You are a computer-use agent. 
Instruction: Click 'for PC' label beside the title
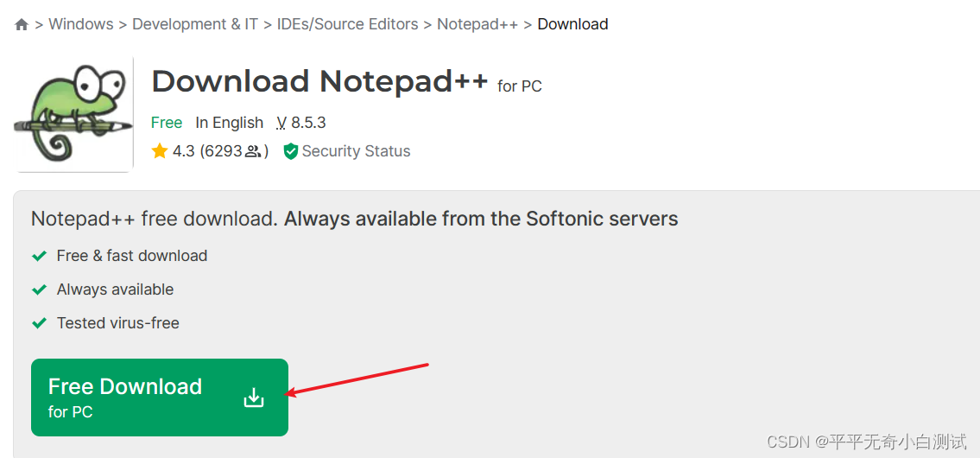[520, 86]
